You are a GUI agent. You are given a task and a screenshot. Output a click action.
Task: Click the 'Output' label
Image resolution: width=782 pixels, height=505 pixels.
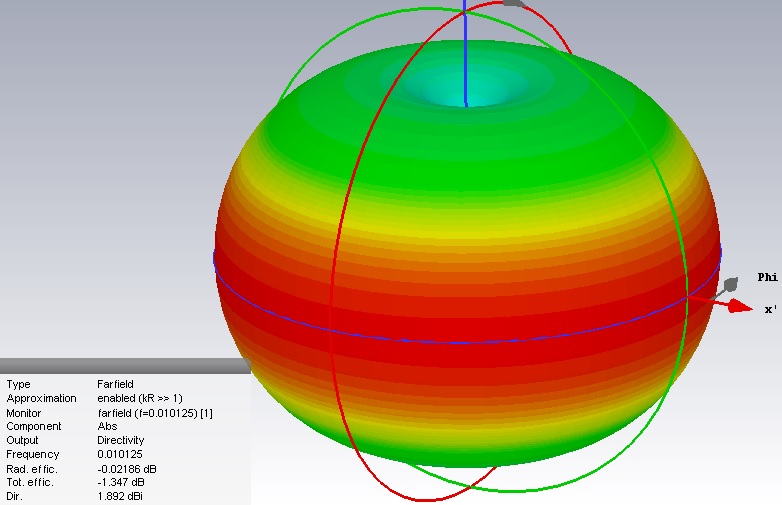click(x=22, y=440)
